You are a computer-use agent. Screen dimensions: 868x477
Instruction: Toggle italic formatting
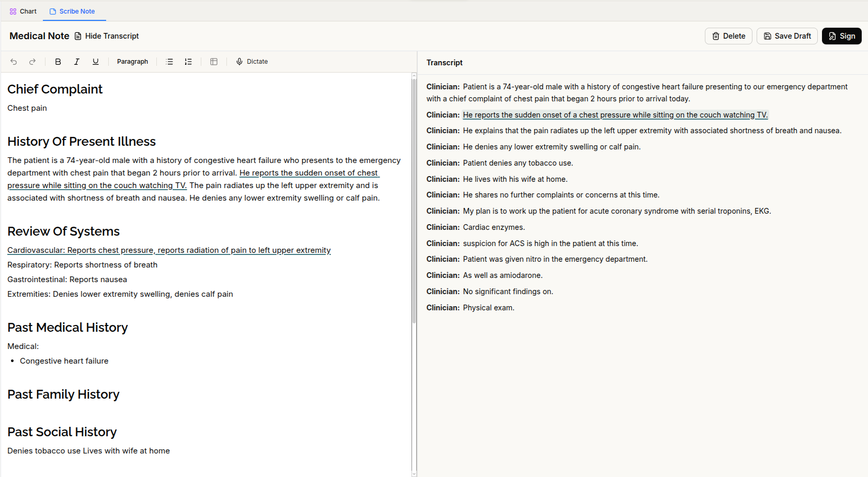click(77, 62)
